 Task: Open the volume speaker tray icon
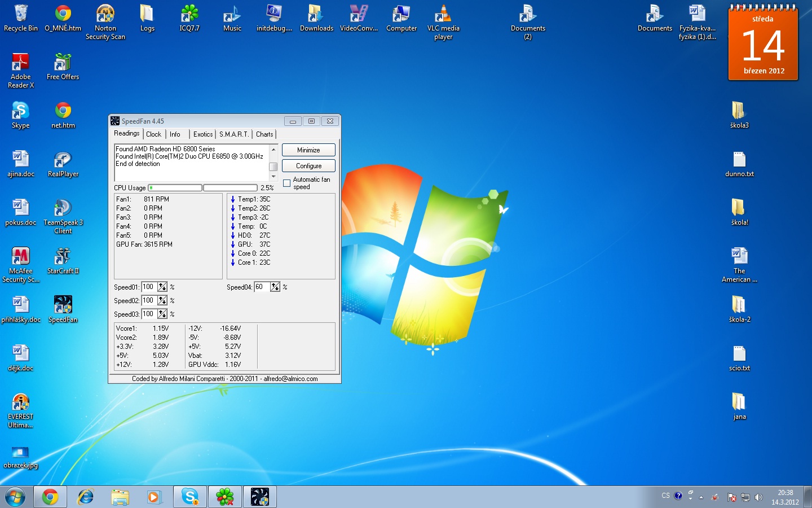tap(758, 497)
